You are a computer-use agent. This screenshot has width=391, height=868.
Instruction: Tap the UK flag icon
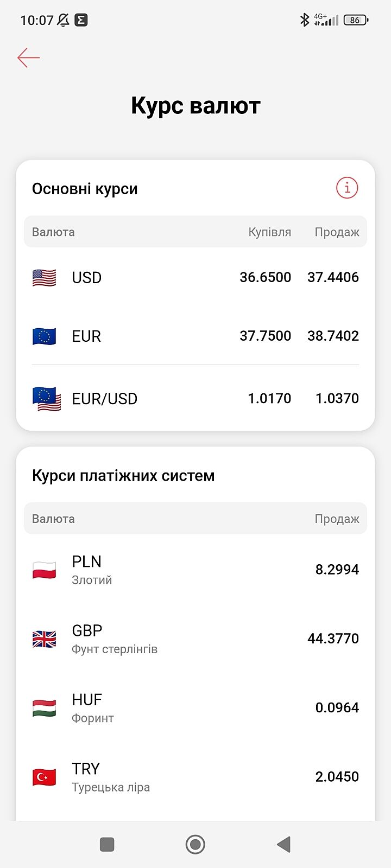click(45, 639)
